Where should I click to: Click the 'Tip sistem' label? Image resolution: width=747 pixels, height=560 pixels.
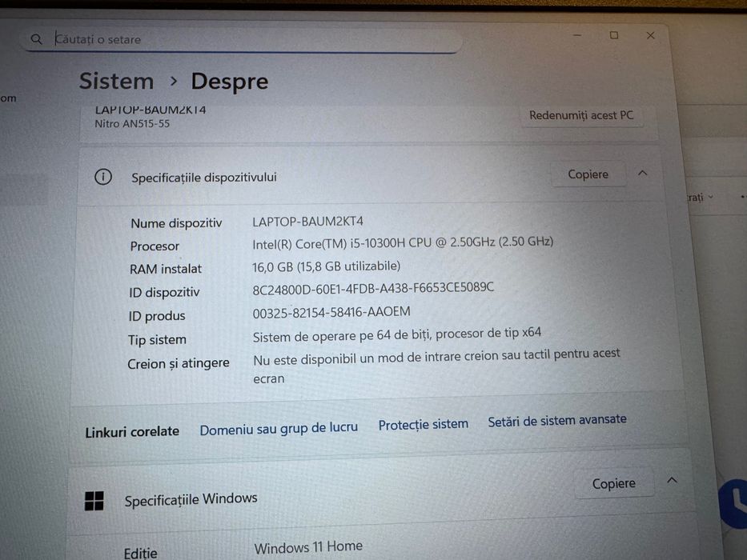(x=157, y=340)
